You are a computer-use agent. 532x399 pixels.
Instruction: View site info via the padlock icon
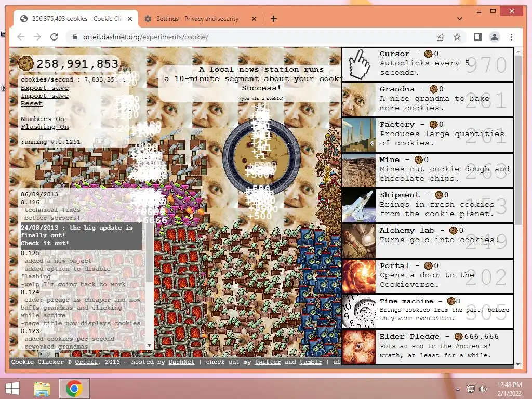click(x=75, y=37)
